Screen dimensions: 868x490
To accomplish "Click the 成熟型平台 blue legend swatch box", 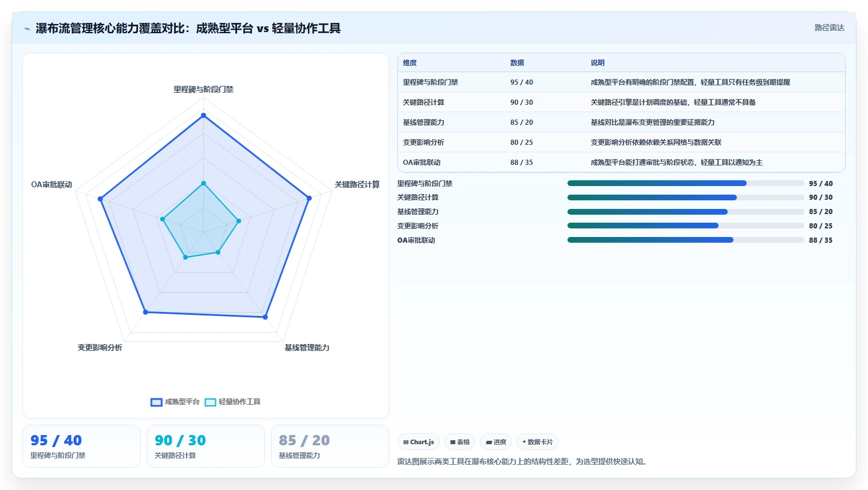I will coord(156,402).
